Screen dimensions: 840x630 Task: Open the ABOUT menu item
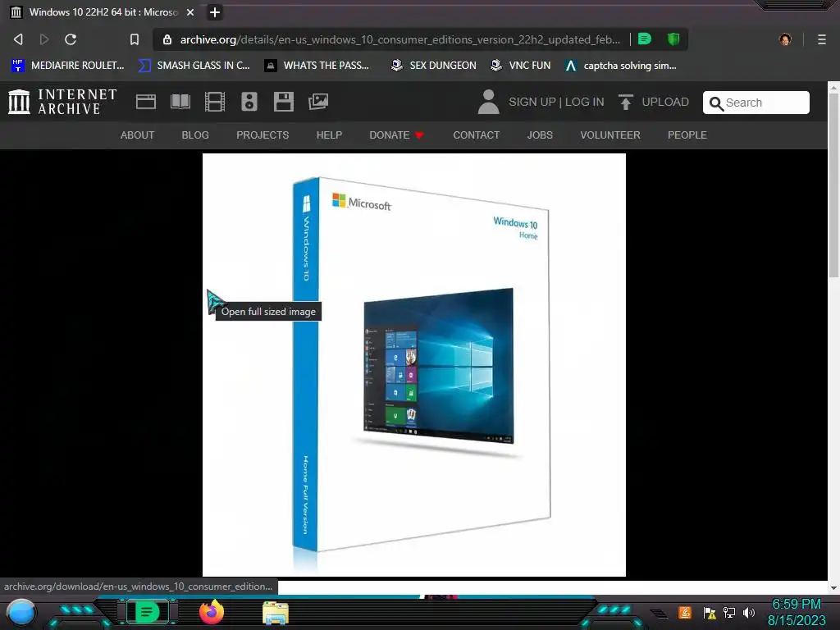[x=137, y=135]
